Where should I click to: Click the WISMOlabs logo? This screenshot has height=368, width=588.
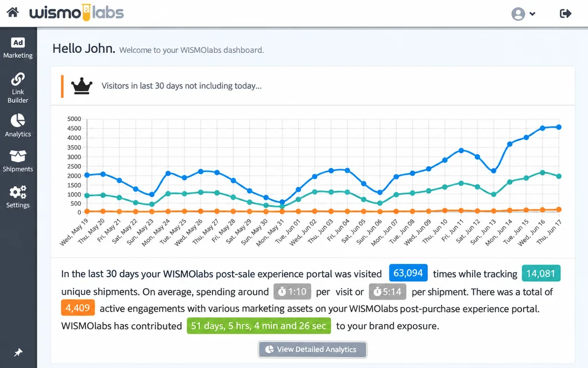[76, 13]
